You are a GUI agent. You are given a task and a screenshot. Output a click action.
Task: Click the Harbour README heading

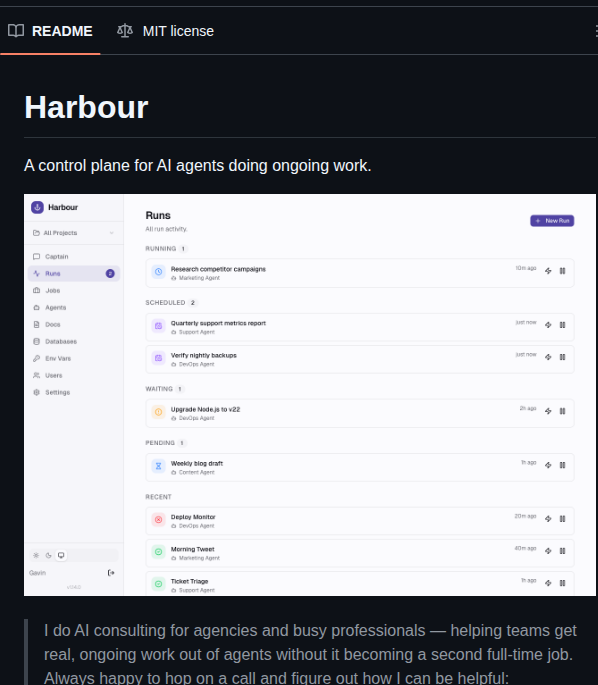86,107
